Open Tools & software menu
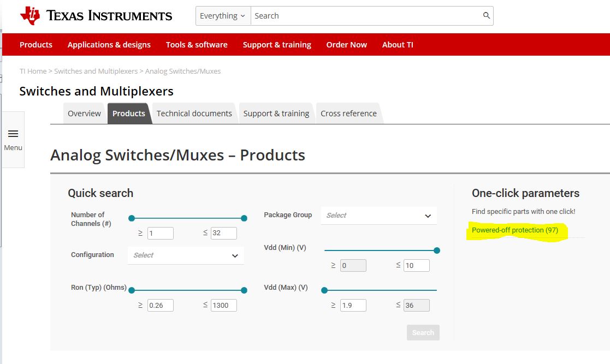 pyautogui.click(x=197, y=45)
